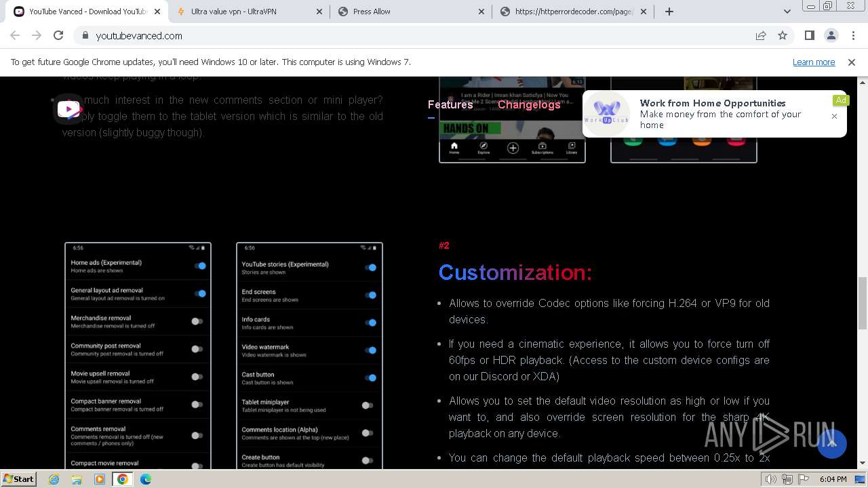Close the Ultra value vpn tab
Viewport: 868px width, 488px height.
(x=319, y=12)
